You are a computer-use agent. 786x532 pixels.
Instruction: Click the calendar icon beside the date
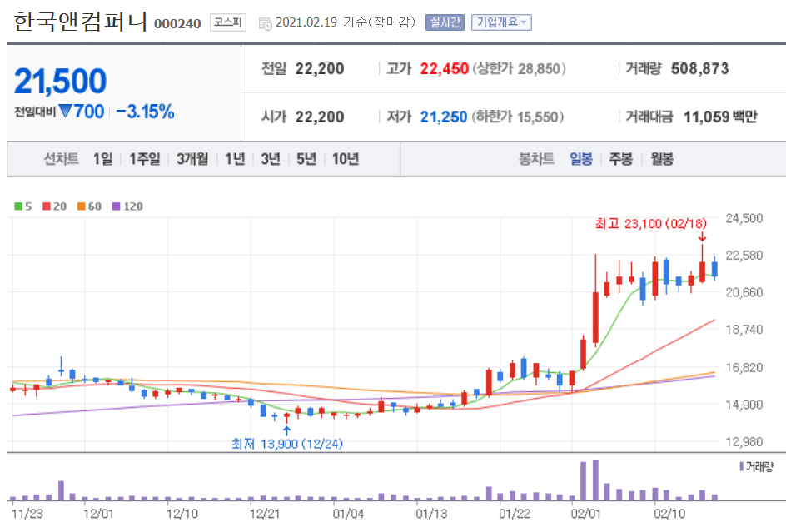coord(265,23)
